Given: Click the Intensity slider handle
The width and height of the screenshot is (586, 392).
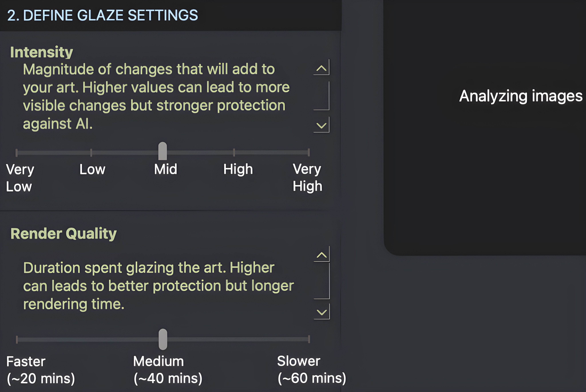Looking at the screenshot, I should (x=163, y=151).
